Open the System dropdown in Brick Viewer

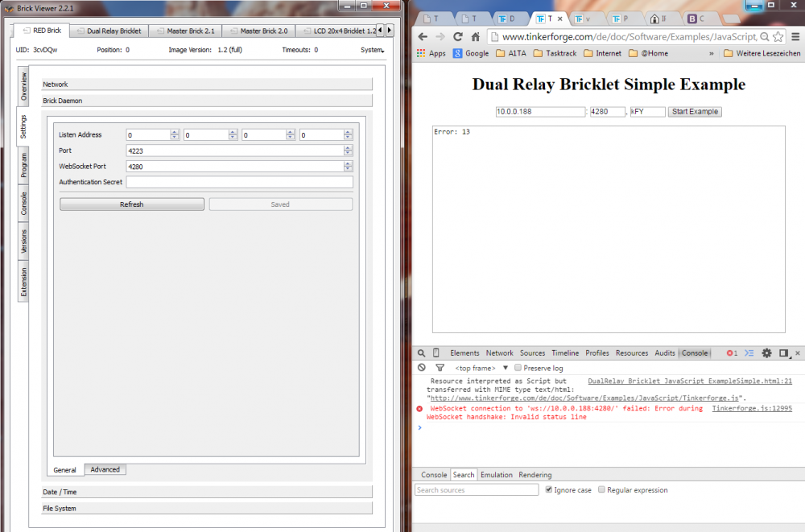click(x=372, y=50)
